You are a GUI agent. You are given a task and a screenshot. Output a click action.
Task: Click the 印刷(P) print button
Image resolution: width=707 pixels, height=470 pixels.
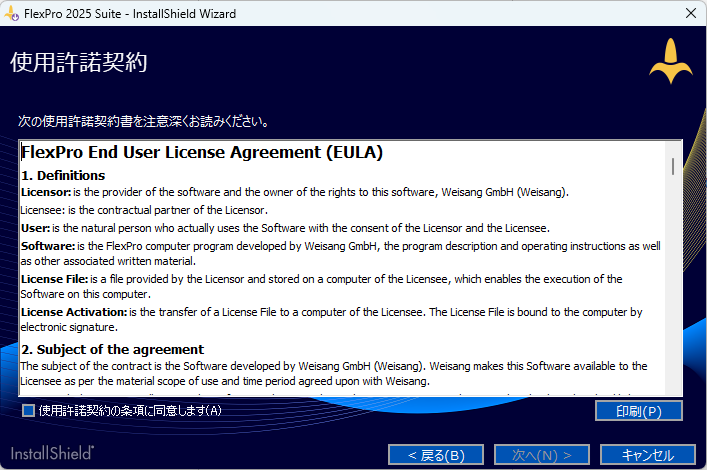(638, 411)
